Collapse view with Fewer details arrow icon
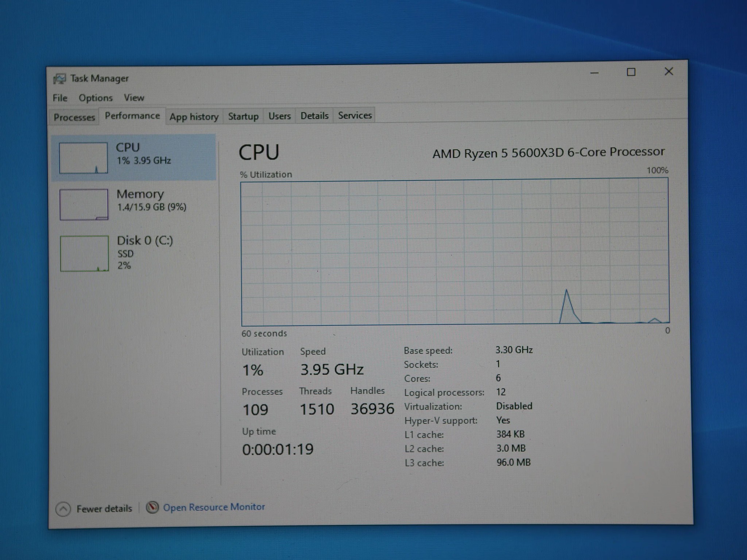Screen dimensions: 747x560 coord(63,509)
